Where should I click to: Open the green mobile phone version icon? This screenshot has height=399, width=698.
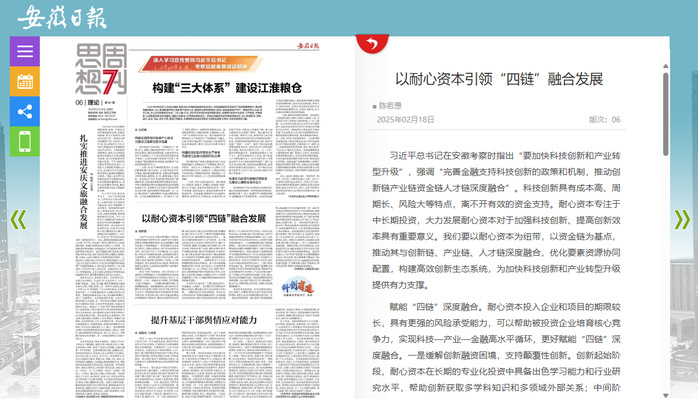(25, 142)
